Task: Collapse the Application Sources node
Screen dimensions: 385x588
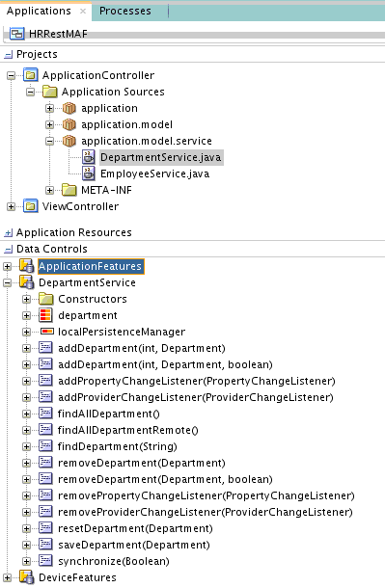Action: click(x=31, y=93)
